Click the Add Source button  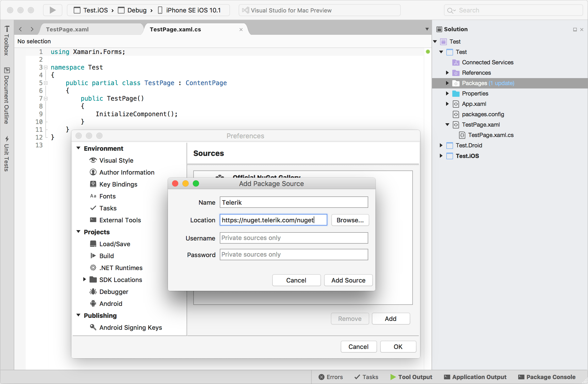click(x=348, y=280)
